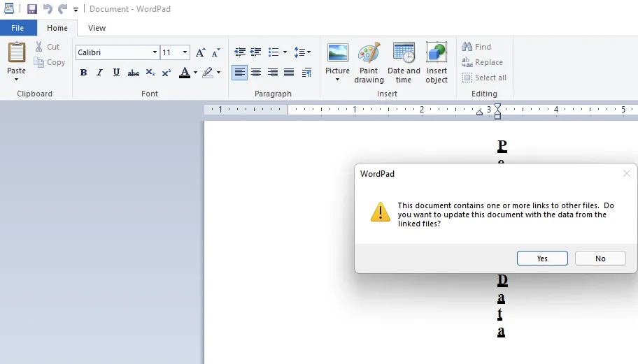This screenshot has width=638, height=364.
Task: Click Save in quick access toolbar
Action: click(32, 9)
